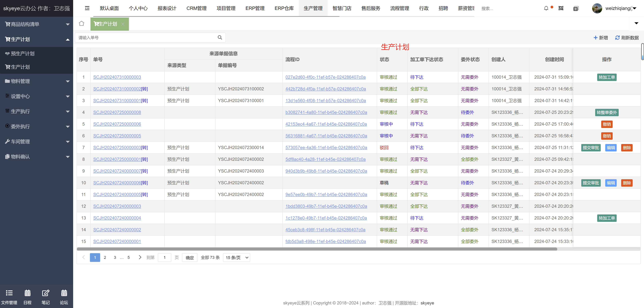
Task: Click the fullscreen icon in header
Action: [x=561, y=8]
